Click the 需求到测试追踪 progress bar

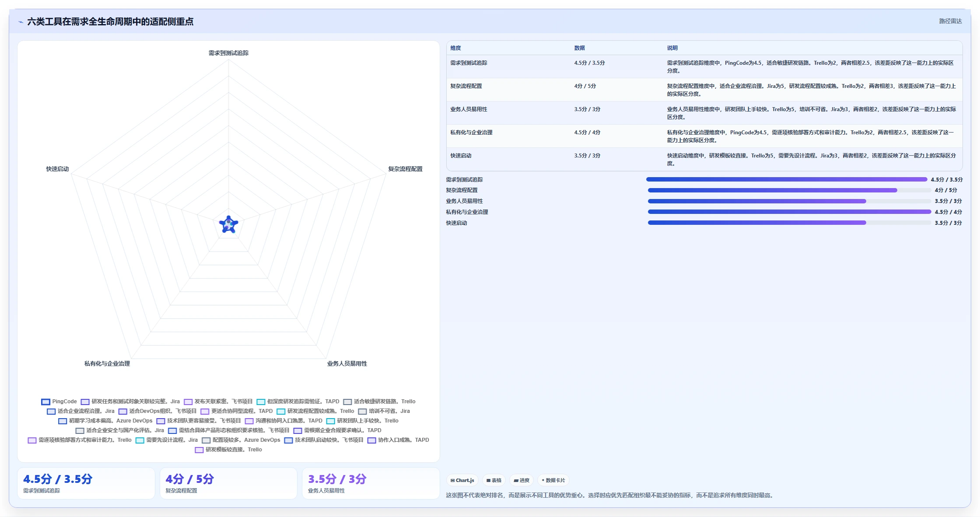pos(787,179)
